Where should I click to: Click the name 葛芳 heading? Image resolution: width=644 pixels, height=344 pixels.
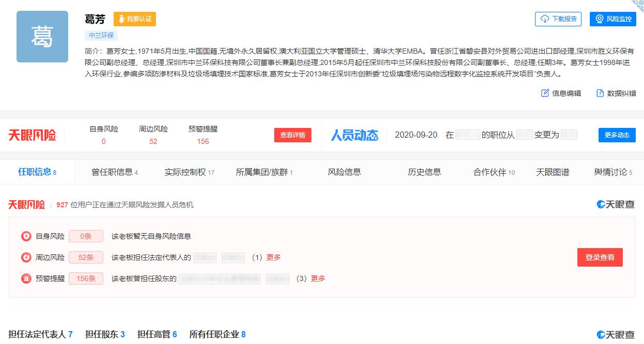95,19
